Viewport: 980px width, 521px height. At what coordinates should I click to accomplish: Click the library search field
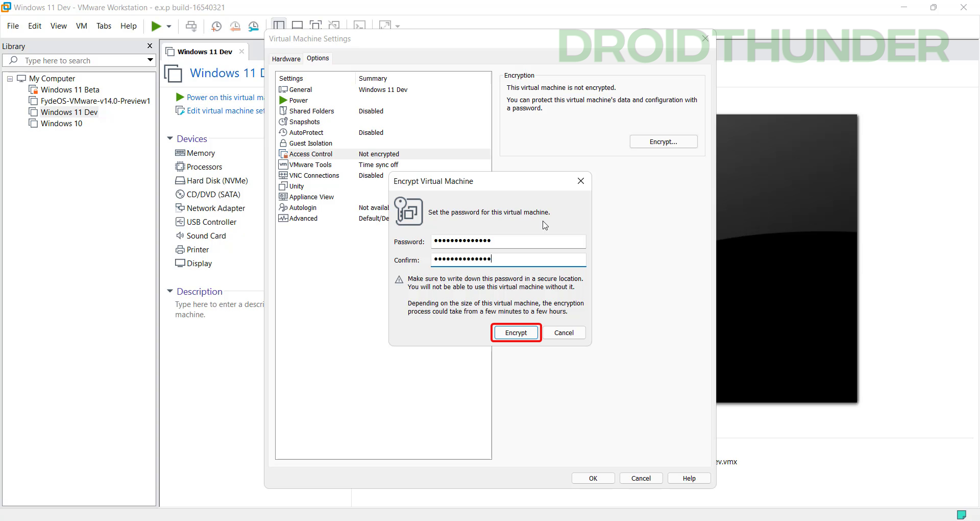click(x=79, y=60)
